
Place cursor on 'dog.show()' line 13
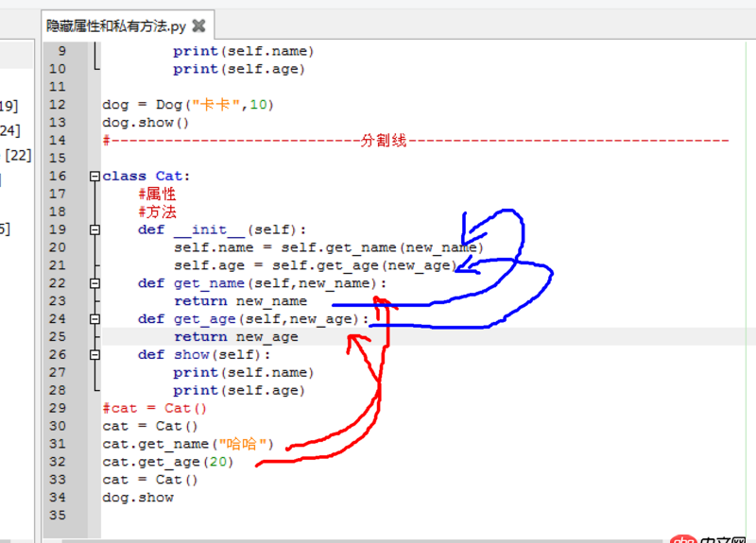coord(146,123)
